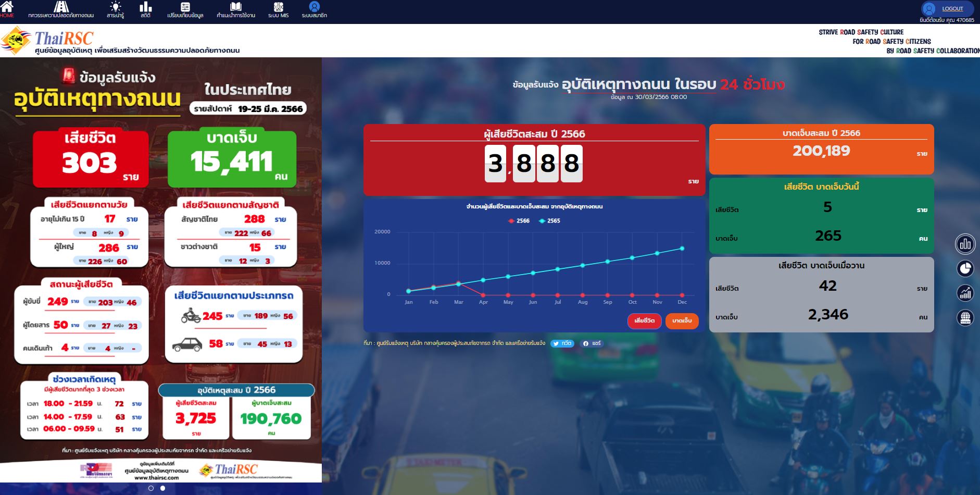The height and width of the screenshot is (495, 980).
Task: Open the data comparison sliders icon
Action: (185, 7)
